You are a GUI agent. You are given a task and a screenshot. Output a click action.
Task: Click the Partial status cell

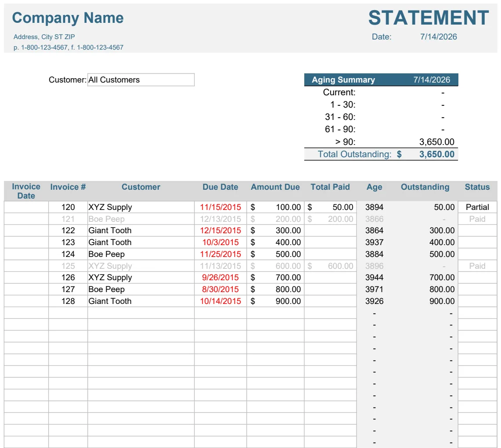tap(477, 207)
